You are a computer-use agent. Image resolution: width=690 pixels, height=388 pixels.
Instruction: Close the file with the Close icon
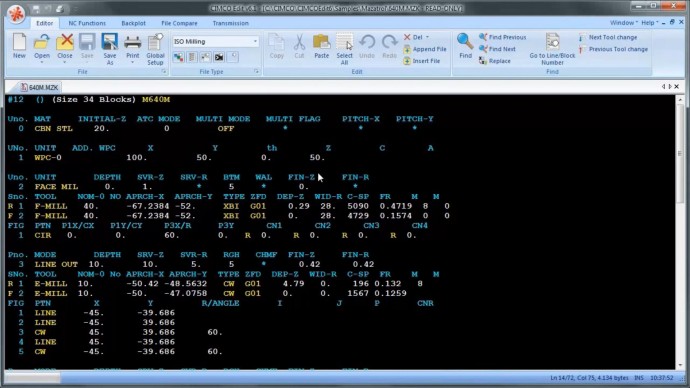click(x=65, y=47)
